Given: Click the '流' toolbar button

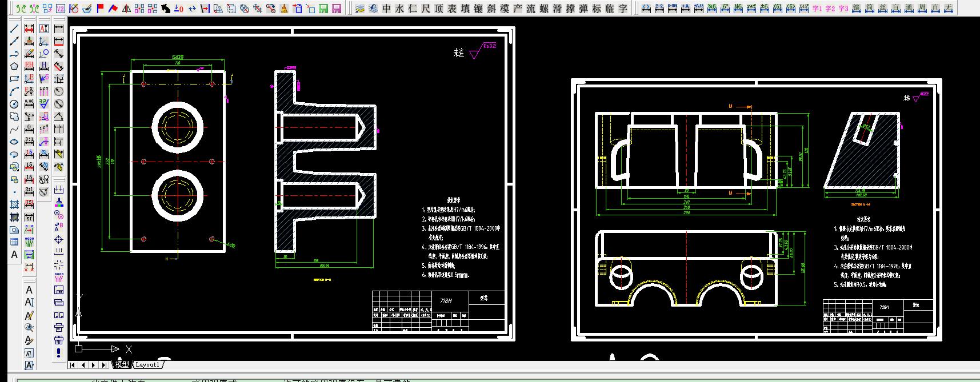Looking at the screenshot, I should pos(531,9).
